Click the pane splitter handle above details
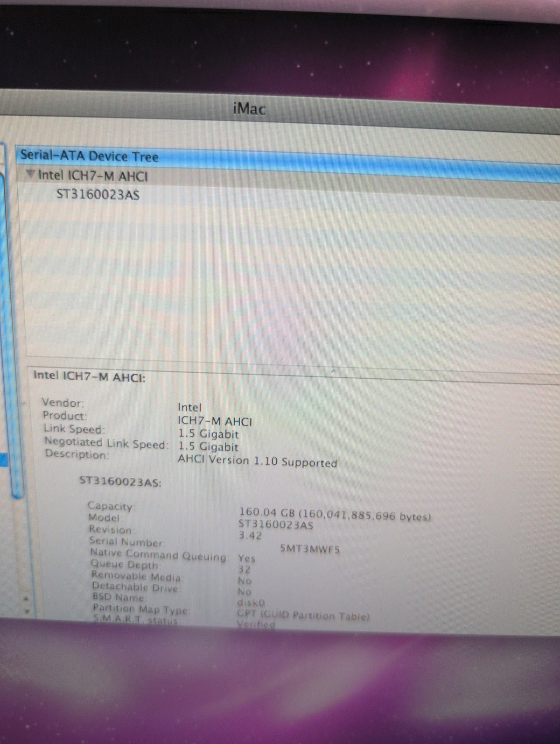560x744 pixels. 334,371
